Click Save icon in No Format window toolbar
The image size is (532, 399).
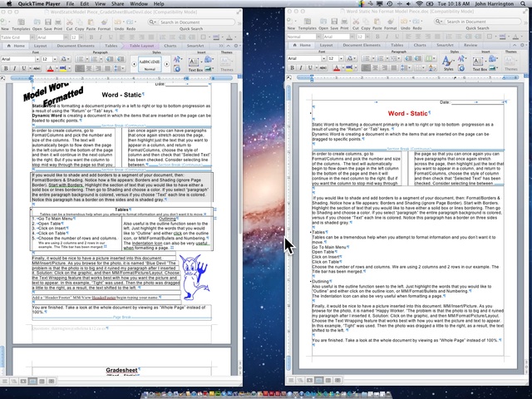point(334,22)
